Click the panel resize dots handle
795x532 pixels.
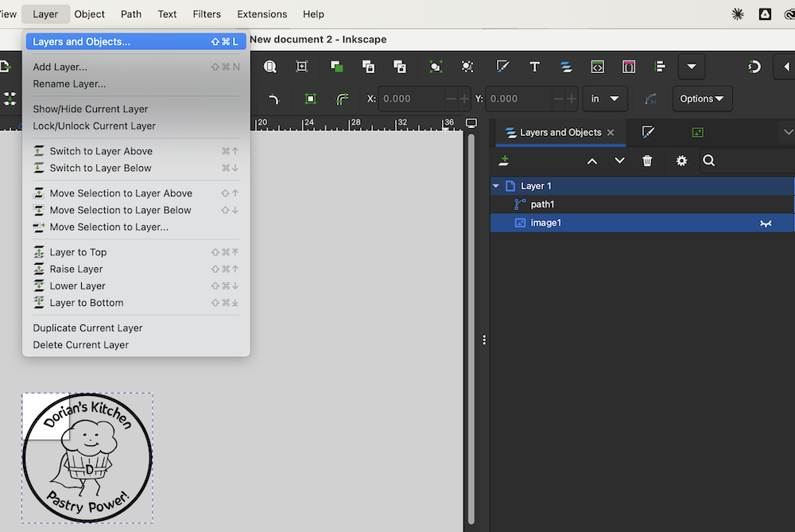coord(484,340)
